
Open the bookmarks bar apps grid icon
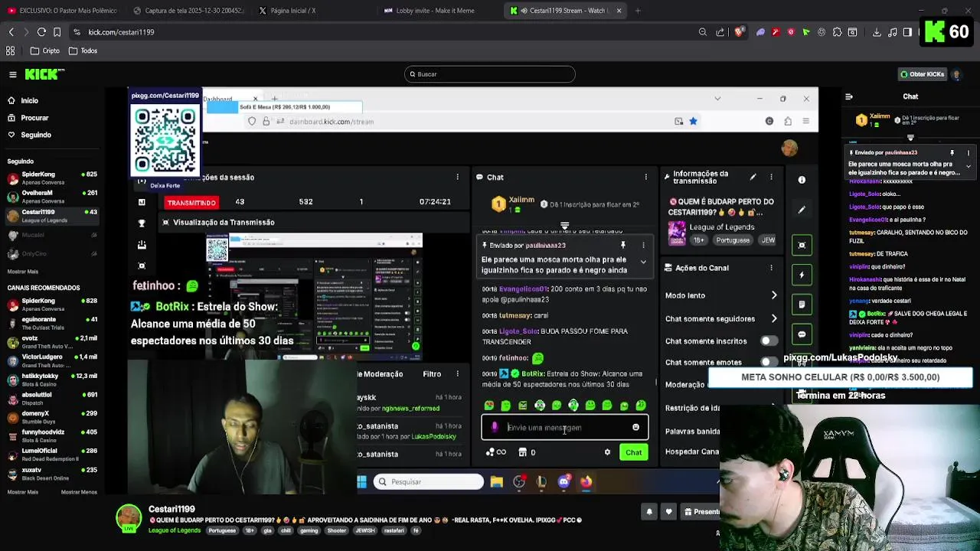(10, 51)
